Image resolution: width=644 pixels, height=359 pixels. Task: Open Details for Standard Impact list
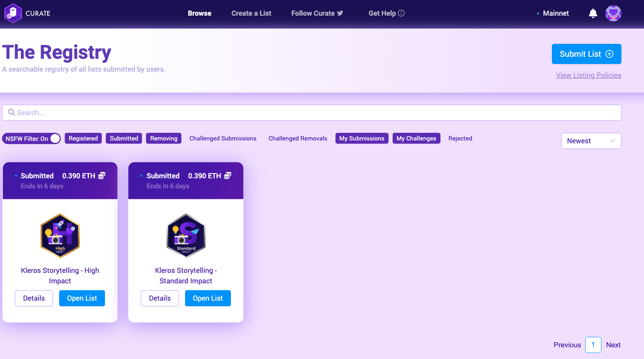coord(160,298)
